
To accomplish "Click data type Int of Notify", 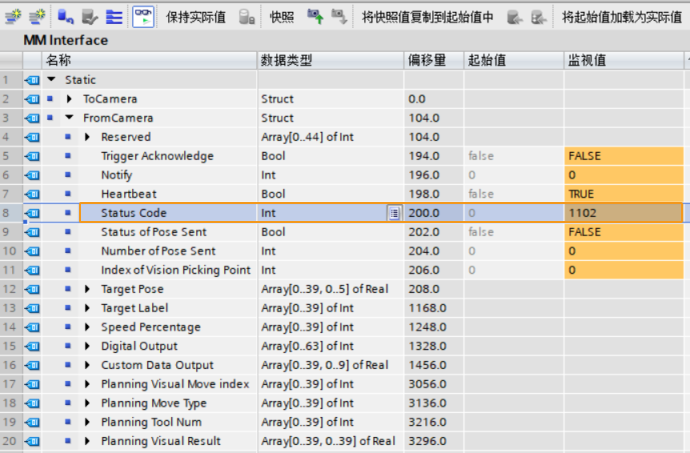I will 330,175.
